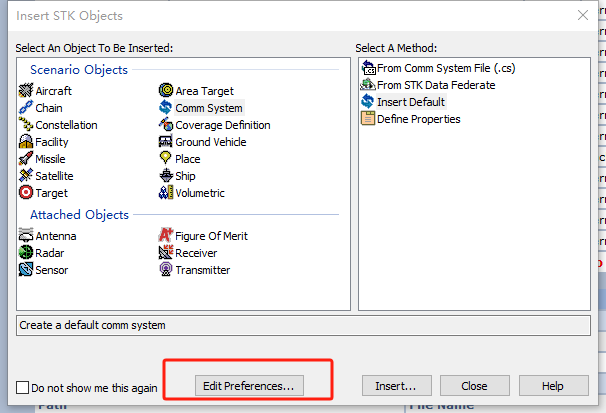Select the Aircraft object icon
606x413 pixels.
26,90
